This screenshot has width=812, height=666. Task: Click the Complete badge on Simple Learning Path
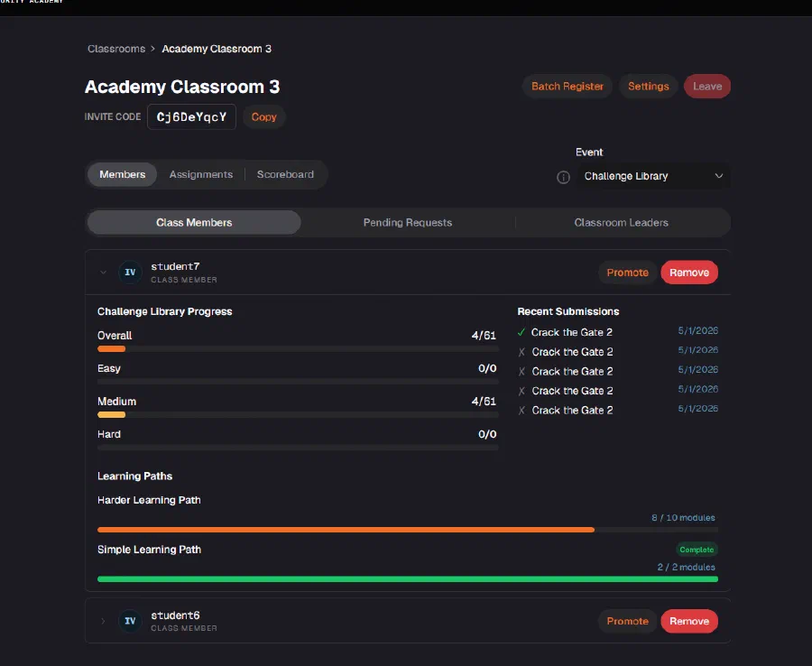click(x=697, y=550)
